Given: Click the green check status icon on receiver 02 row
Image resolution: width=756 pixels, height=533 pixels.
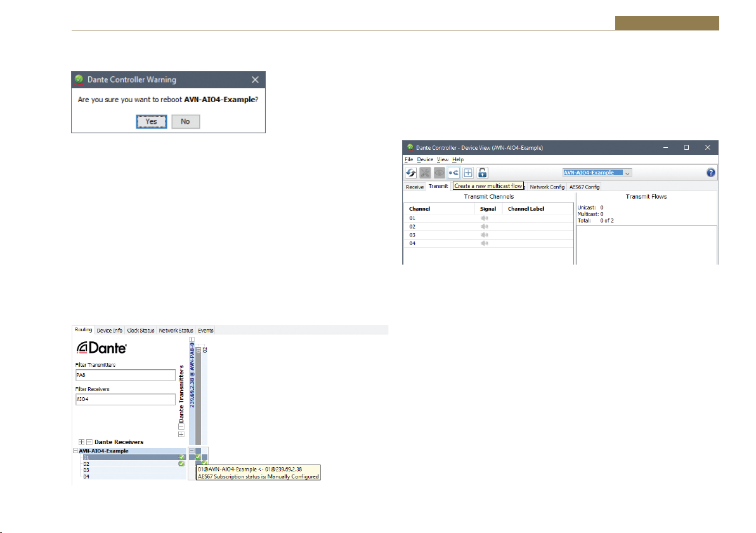Looking at the screenshot, I should point(181,464).
